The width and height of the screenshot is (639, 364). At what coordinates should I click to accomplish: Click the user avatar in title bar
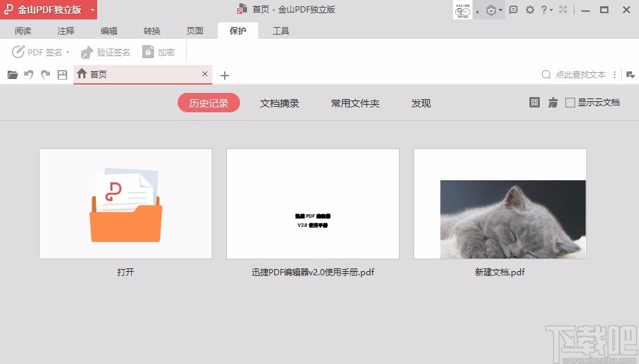tap(463, 10)
